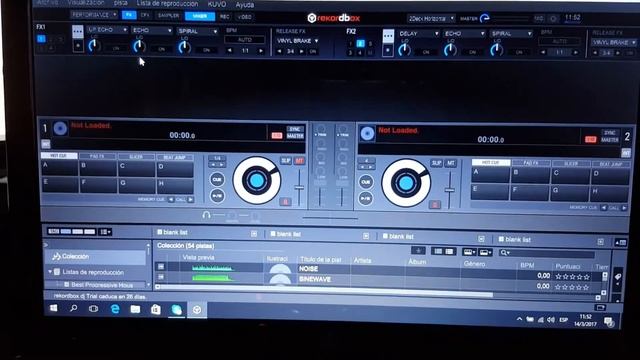640x360 pixels.
Task: Click the deck 2 vinyl artwork icon
Action: (x=367, y=133)
